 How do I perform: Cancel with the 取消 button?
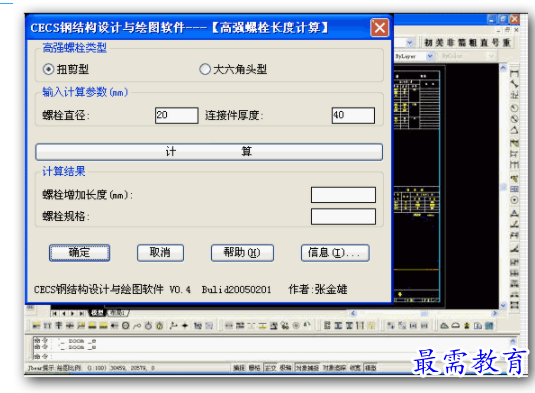160,253
